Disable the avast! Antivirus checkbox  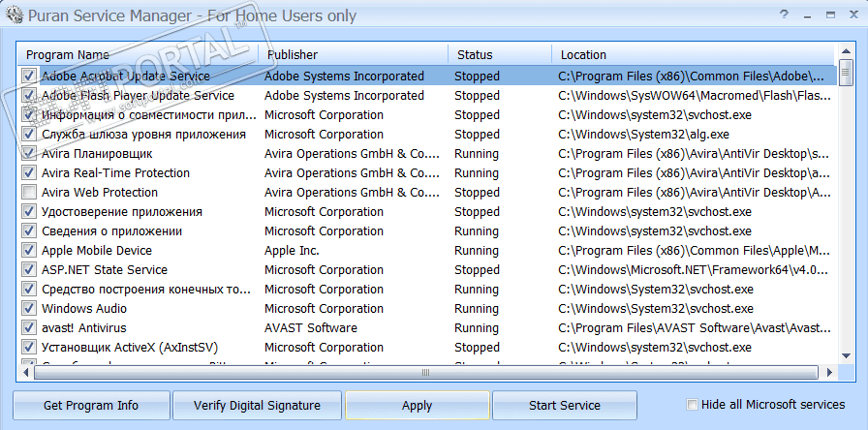pos(29,327)
